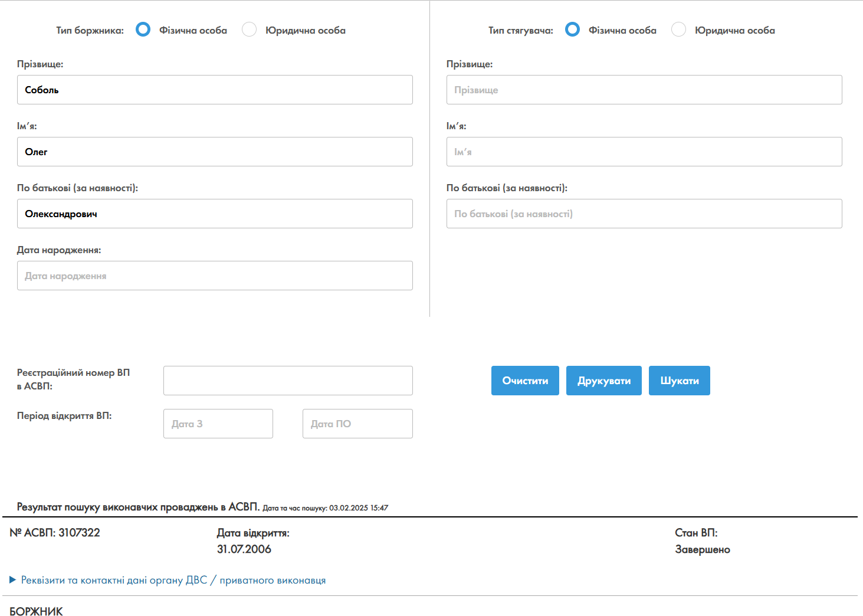Select Юридична особа for debtor type

click(x=250, y=30)
